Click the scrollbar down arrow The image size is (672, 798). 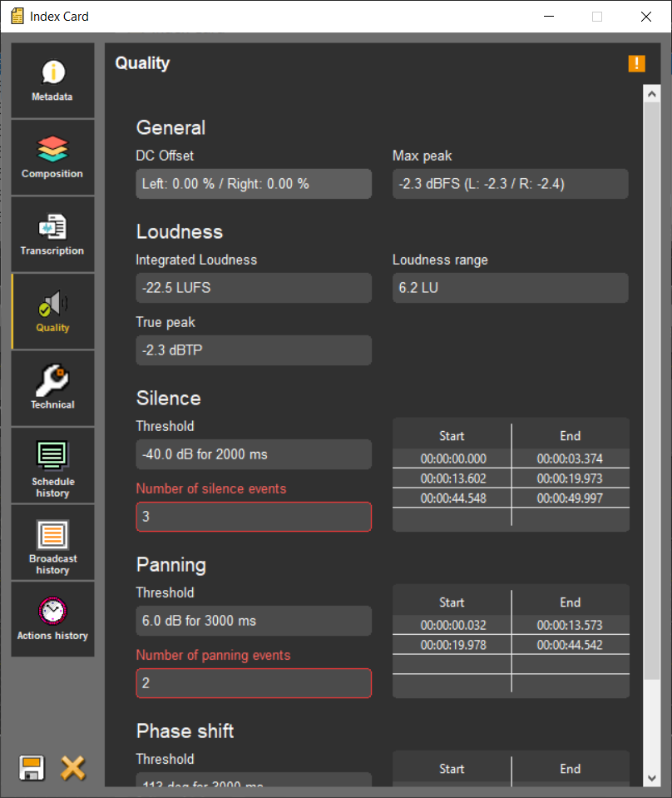point(651,778)
